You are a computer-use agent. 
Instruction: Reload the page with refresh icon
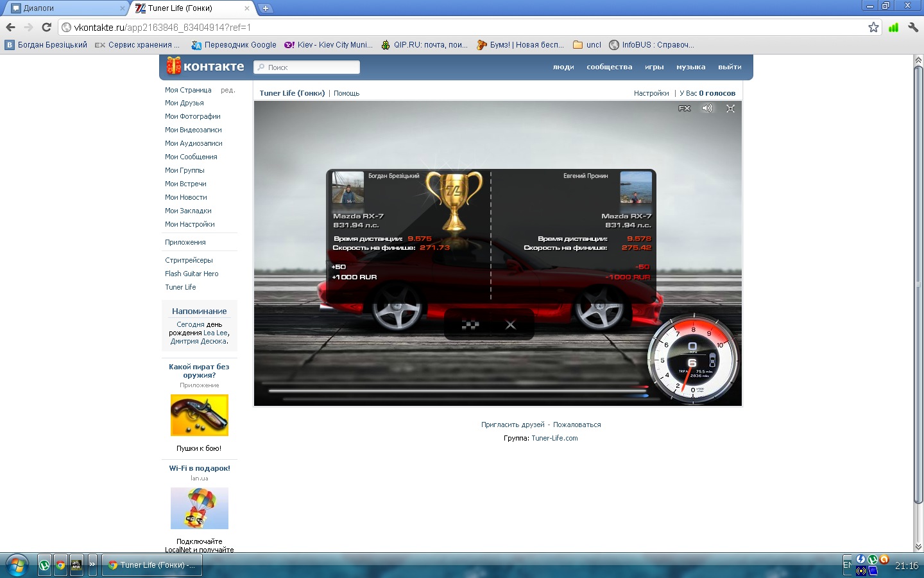[46, 27]
